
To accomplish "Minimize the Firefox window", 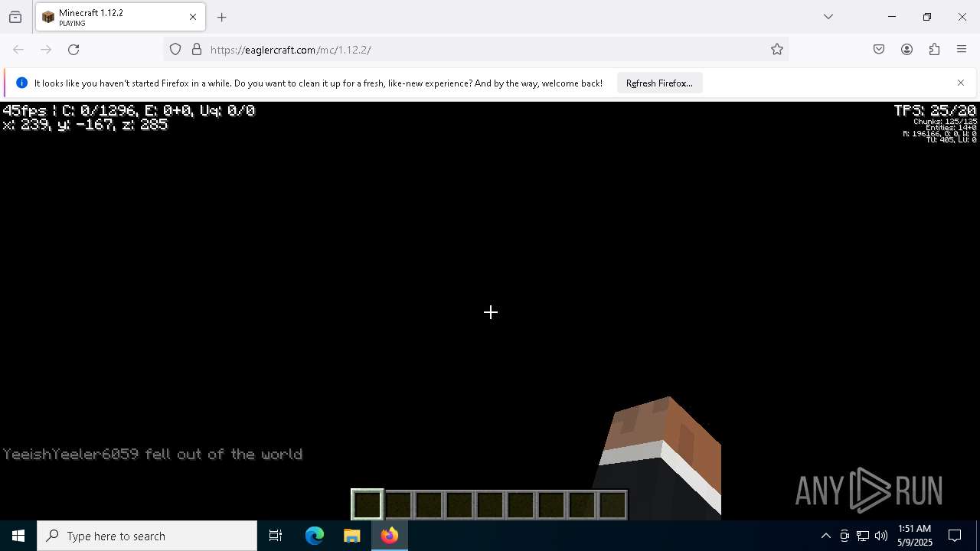I will coord(892,17).
